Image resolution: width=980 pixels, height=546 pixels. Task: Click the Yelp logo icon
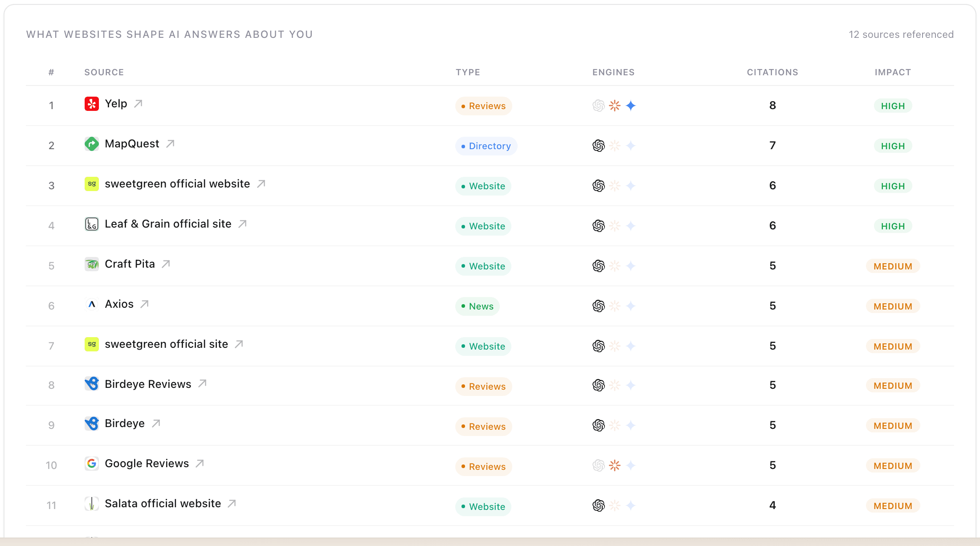pyautogui.click(x=92, y=104)
